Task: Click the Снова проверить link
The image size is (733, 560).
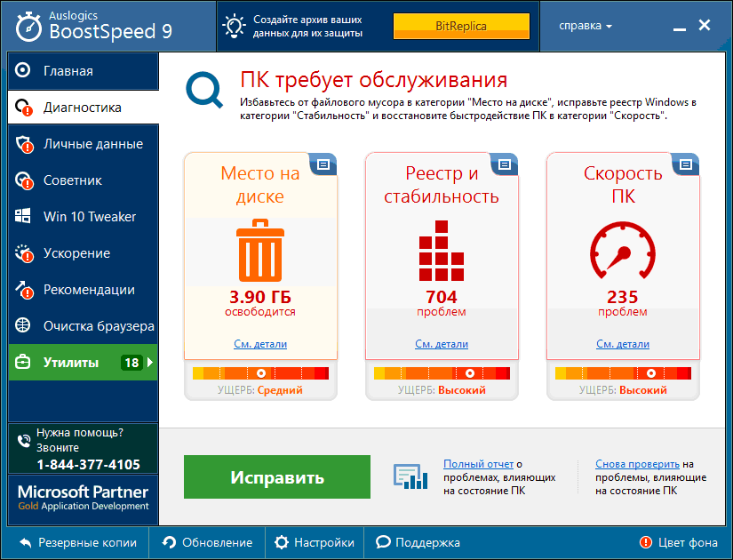Action: tap(637, 464)
